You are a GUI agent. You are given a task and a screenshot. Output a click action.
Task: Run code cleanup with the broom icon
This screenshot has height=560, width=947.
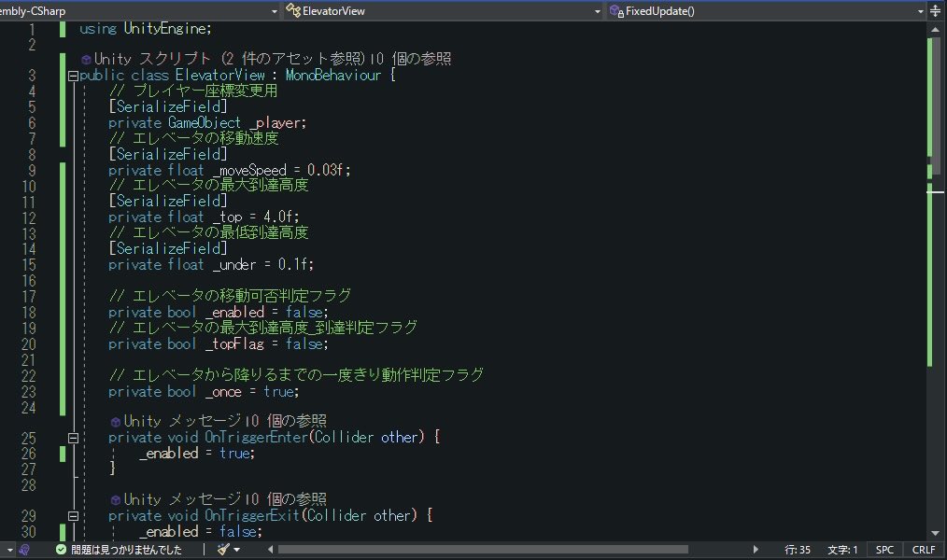tap(223, 549)
